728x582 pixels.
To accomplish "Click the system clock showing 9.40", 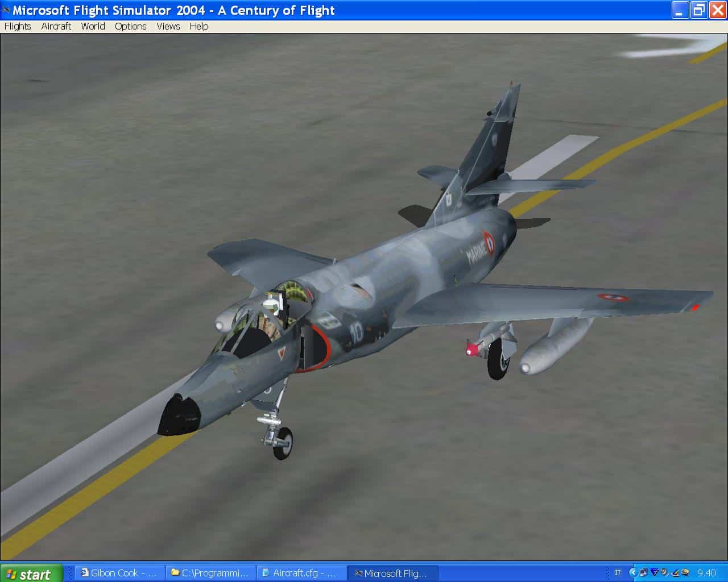I will 706,573.
